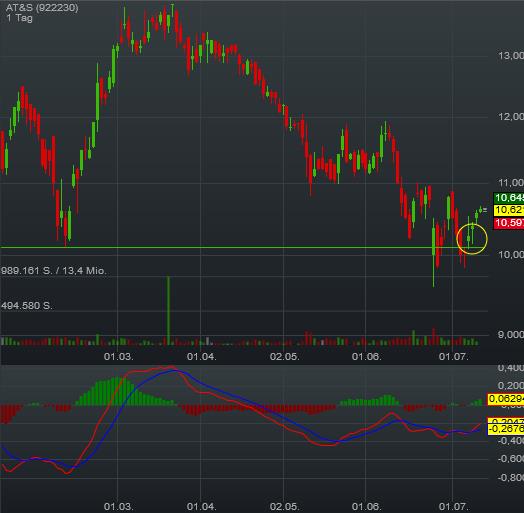Click the 02.05. date on the MACD panel axis
This screenshot has width=524, height=513.
coord(284,506)
